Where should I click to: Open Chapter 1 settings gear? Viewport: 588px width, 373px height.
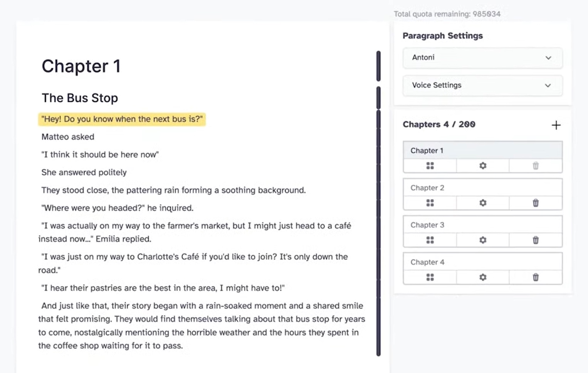tap(482, 166)
